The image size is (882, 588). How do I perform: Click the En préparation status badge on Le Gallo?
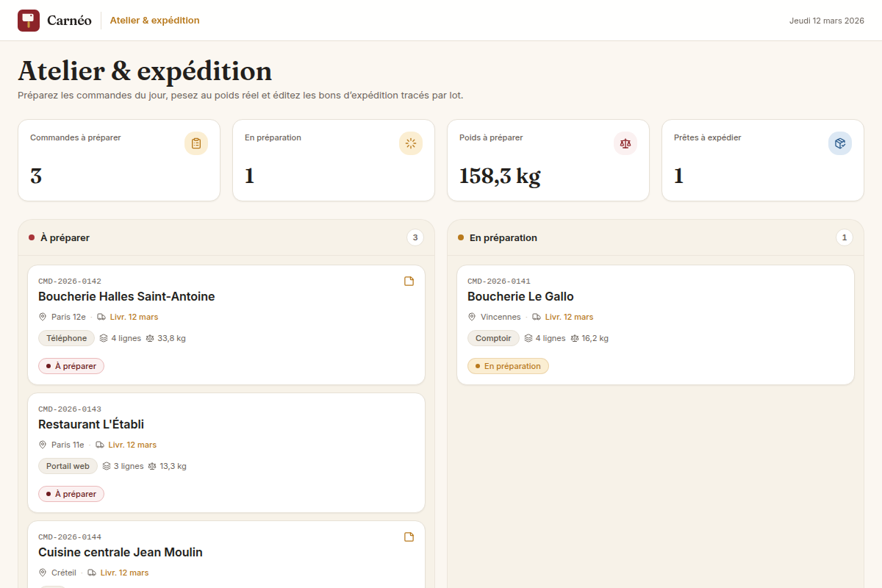508,366
